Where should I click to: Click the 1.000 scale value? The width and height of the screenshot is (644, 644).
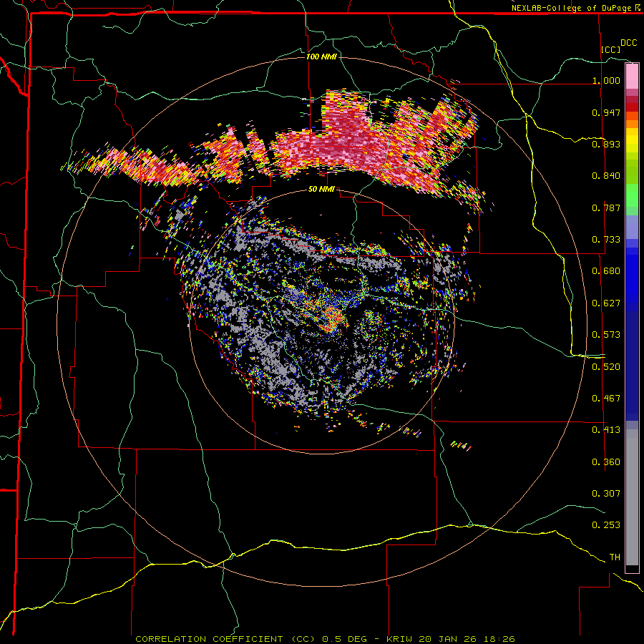(606, 80)
